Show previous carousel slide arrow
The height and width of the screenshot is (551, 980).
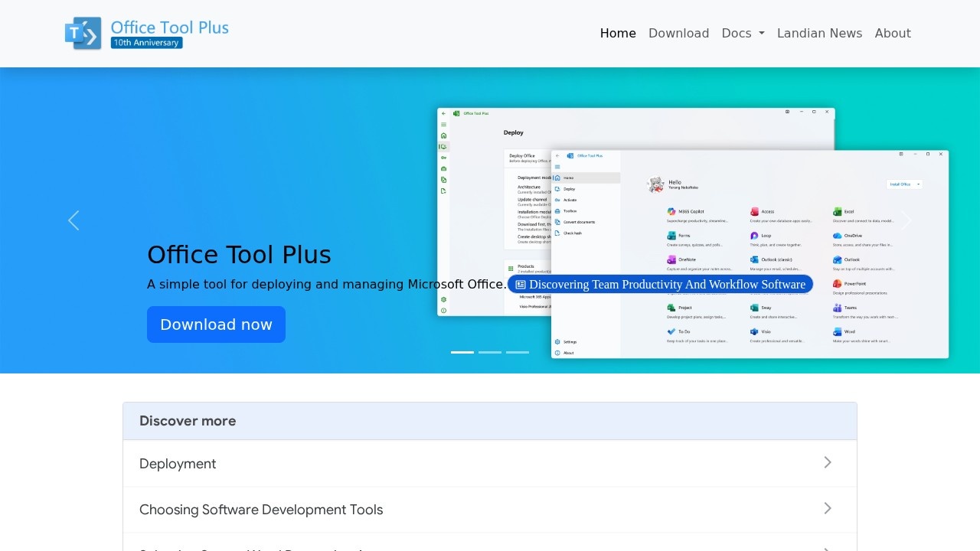click(73, 220)
